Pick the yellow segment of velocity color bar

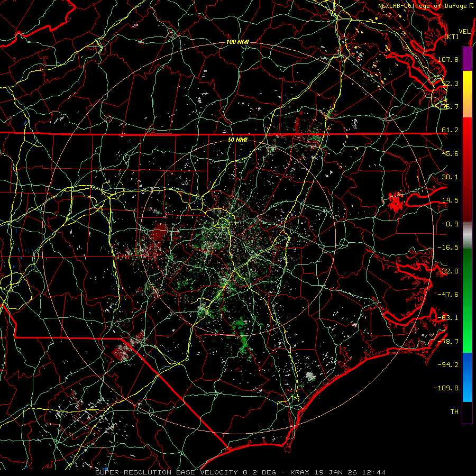pos(467,94)
